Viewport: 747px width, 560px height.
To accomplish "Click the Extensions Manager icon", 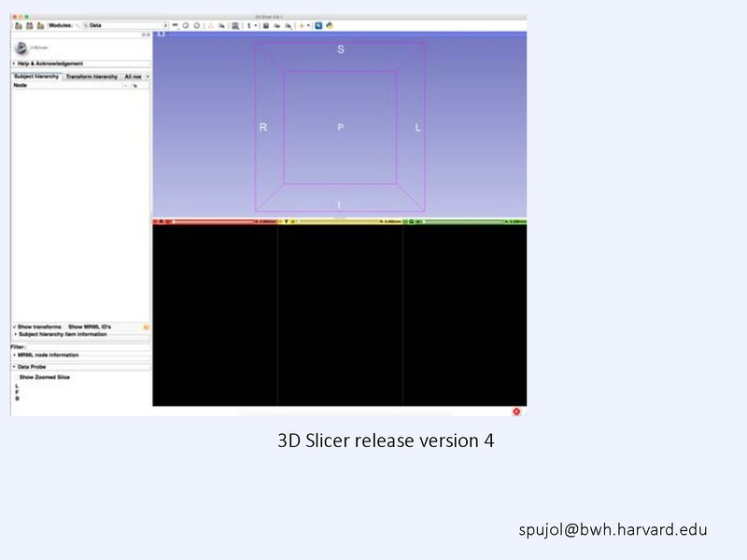I will (319, 25).
